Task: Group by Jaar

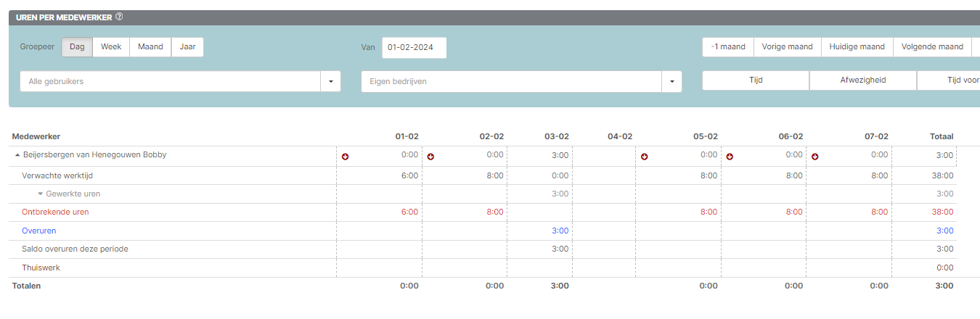Action: coord(187,47)
